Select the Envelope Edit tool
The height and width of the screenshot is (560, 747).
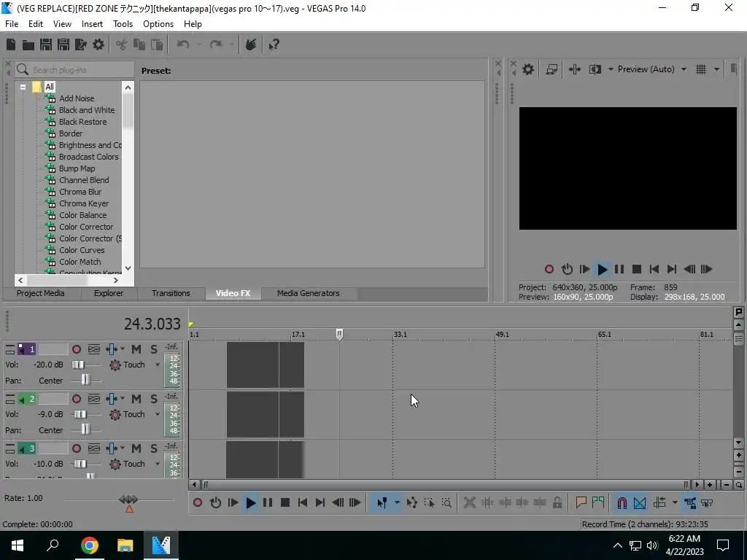412,502
